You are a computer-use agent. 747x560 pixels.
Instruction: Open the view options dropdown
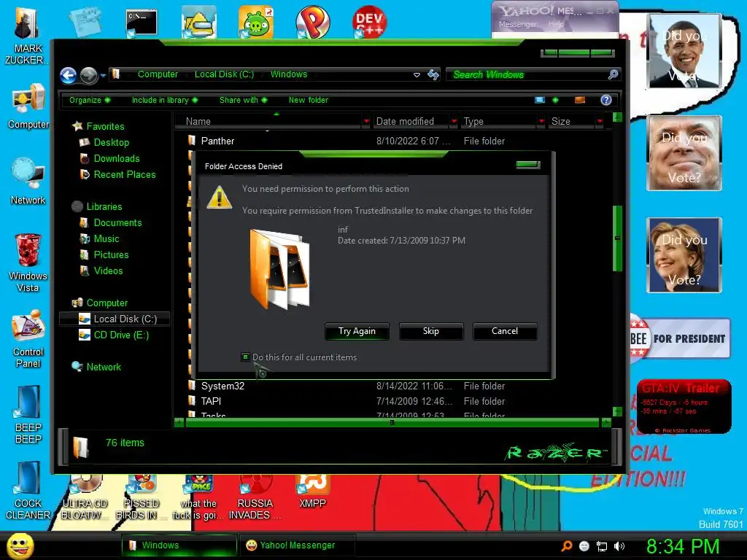tap(555, 100)
